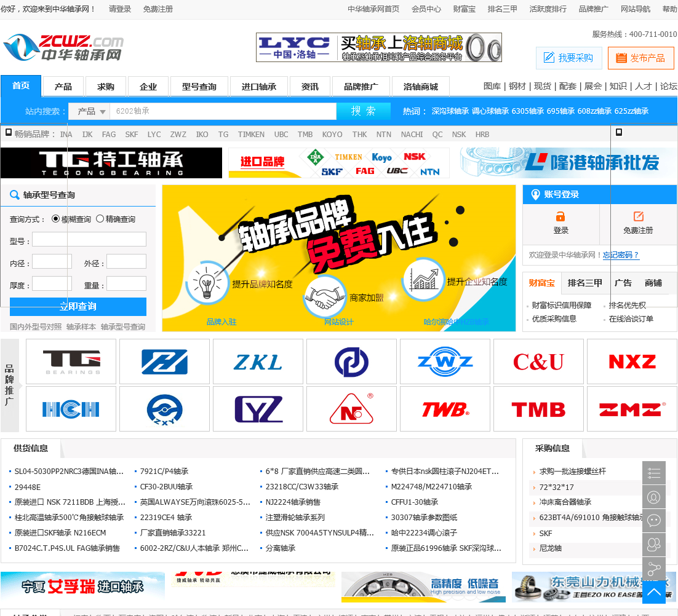Open the 隆港轴承批发 banner

(568, 163)
